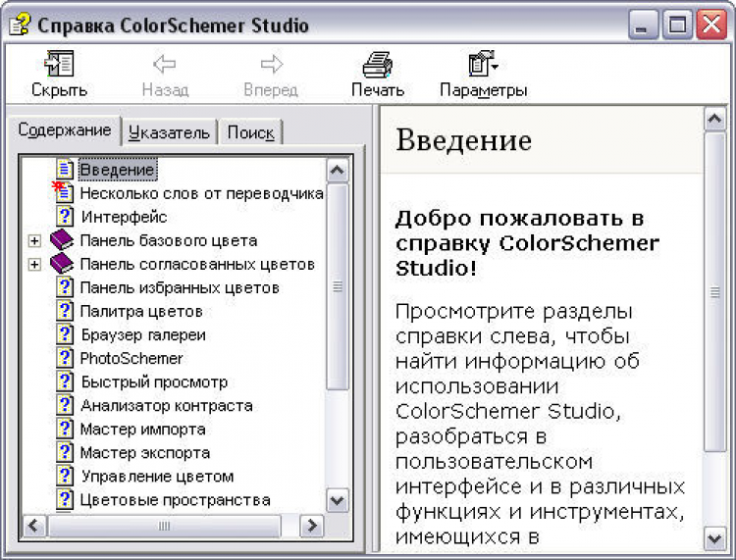Click the question icon beside PhotoSchemer
The image size is (736, 560).
click(x=65, y=357)
